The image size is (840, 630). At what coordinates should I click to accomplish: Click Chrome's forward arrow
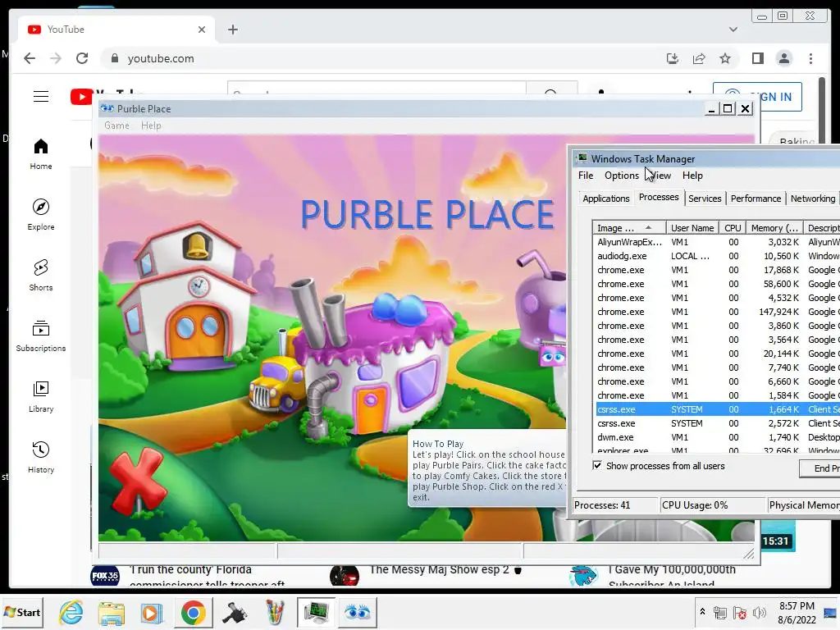[56, 58]
